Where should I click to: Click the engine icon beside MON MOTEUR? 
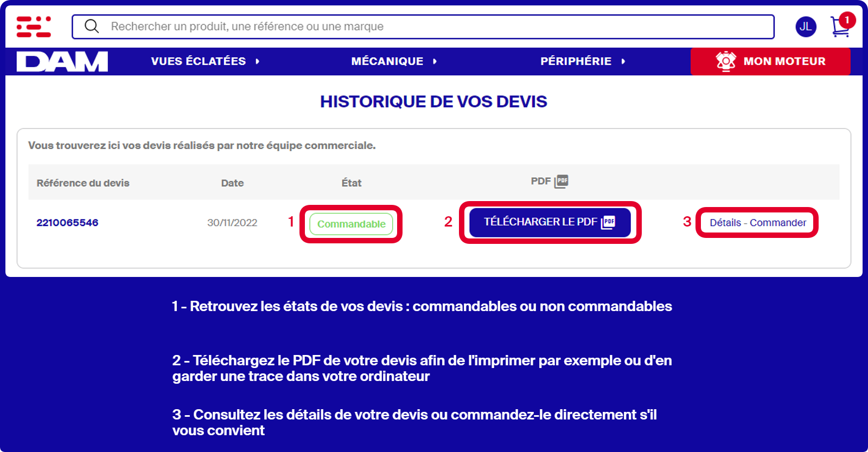point(725,61)
